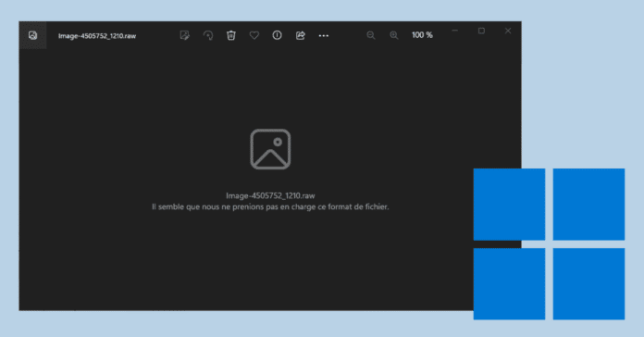
Task: Click the 100 % zoom level indicator
Action: 422,35
